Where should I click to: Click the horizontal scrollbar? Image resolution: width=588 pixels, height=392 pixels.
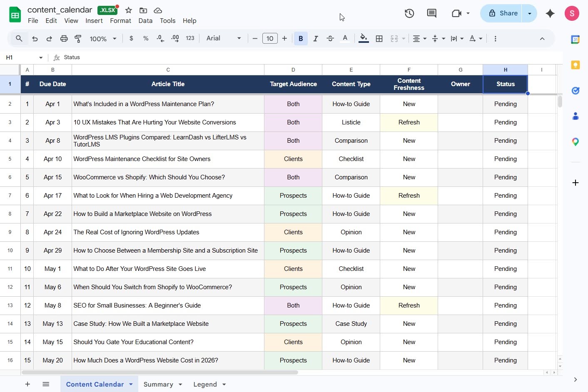[x=160, y=372]
